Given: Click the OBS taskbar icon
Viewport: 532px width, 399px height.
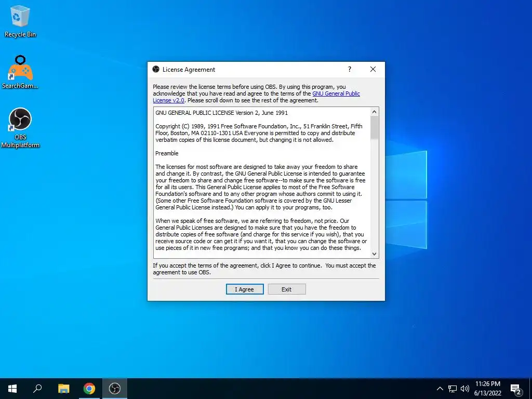Looking at the screenshot, I should point(115,389).
